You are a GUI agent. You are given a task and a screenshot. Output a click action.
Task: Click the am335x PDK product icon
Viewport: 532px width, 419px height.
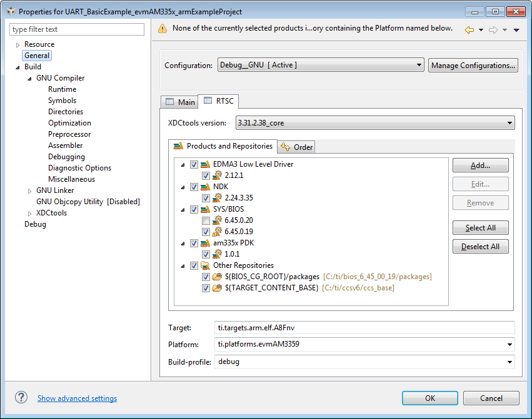(205, 243)
